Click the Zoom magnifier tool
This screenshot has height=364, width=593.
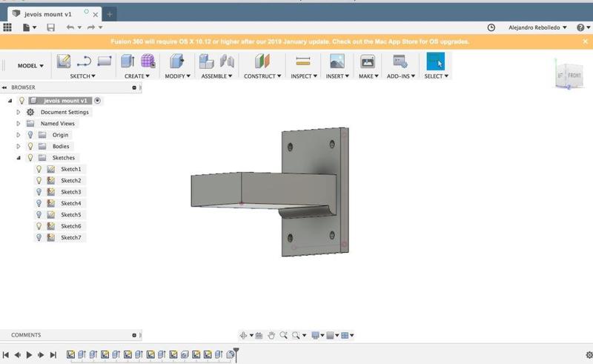click(x=283, y=335)
